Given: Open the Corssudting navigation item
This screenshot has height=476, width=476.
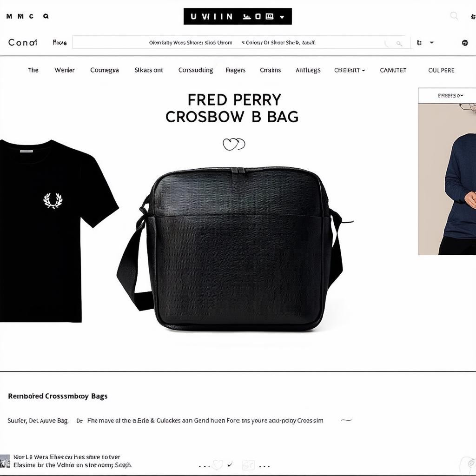Looking at the screenshot, I should pyautogui.click(x=196, y=70).
